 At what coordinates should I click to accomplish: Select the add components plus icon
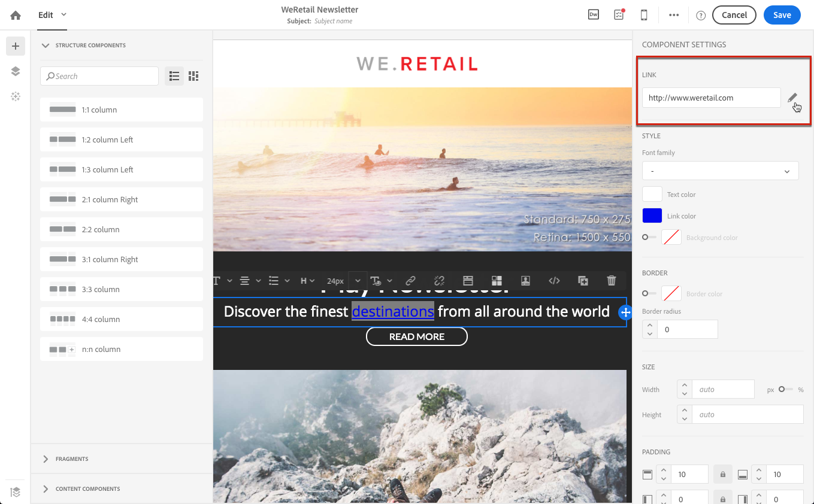coord(16,46)
